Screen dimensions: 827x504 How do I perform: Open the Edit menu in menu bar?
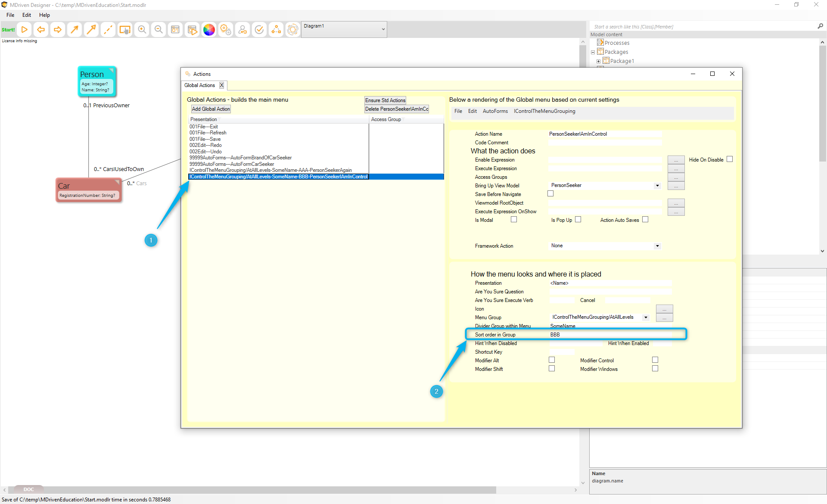[x=27, y=15]
